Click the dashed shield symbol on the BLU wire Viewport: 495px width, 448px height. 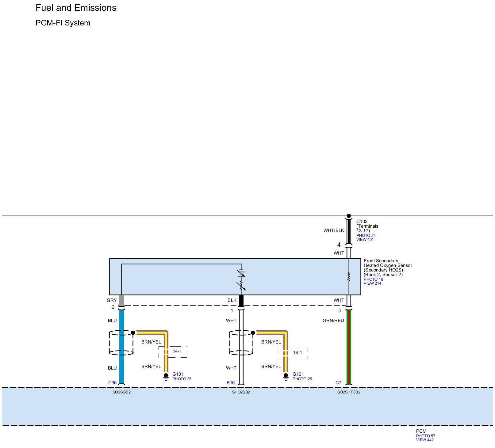[x=121, y=343]
